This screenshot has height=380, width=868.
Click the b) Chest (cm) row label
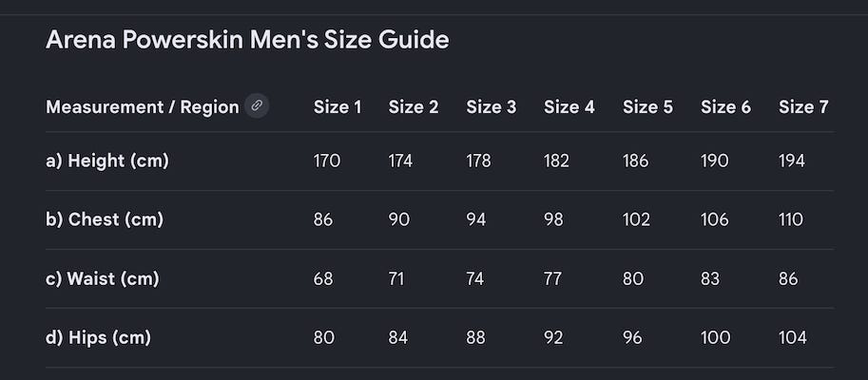pyautogui.click(x=105, y=219)
